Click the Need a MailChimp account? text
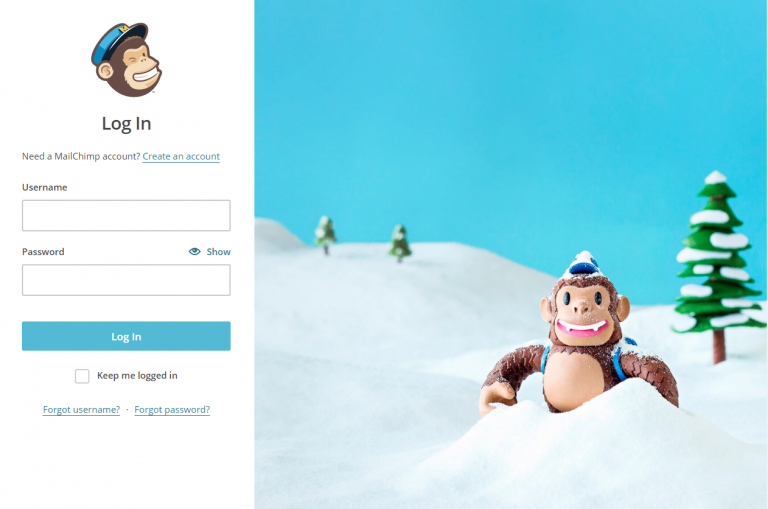The width and height of the screenshot is (768, 509). (x=81, y=156)
